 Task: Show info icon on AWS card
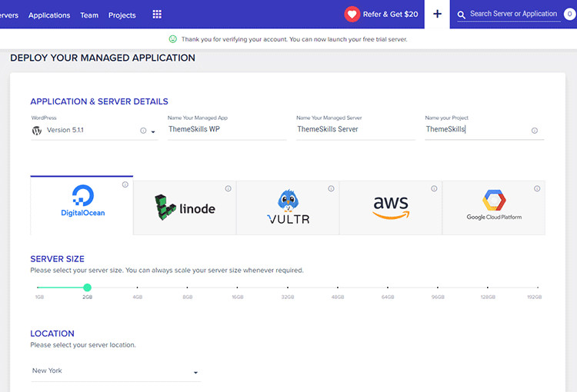[434, 188]
